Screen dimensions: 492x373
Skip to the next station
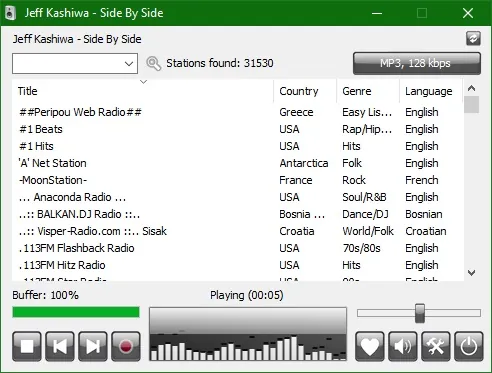[93, 346]
